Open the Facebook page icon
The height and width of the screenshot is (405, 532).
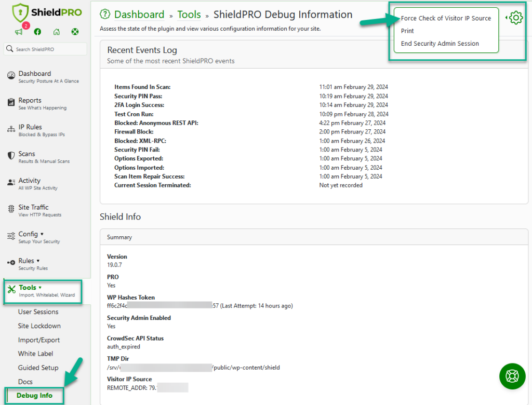pyautogui.click(x=37, y=32)
